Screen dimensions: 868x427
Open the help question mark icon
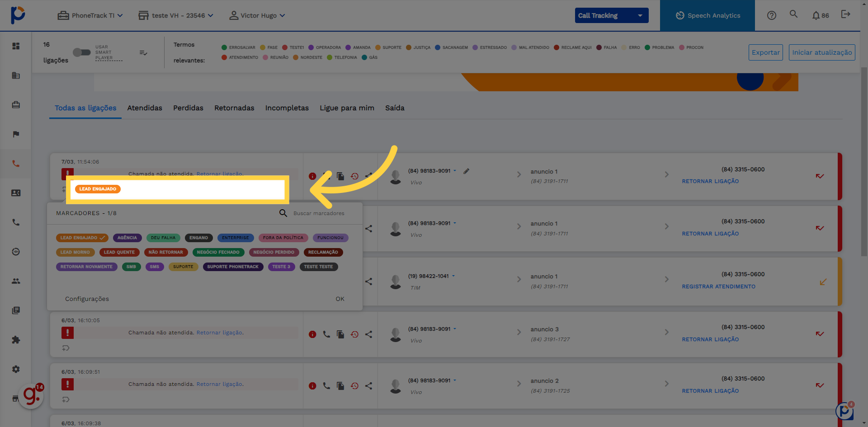click(772, 15)
